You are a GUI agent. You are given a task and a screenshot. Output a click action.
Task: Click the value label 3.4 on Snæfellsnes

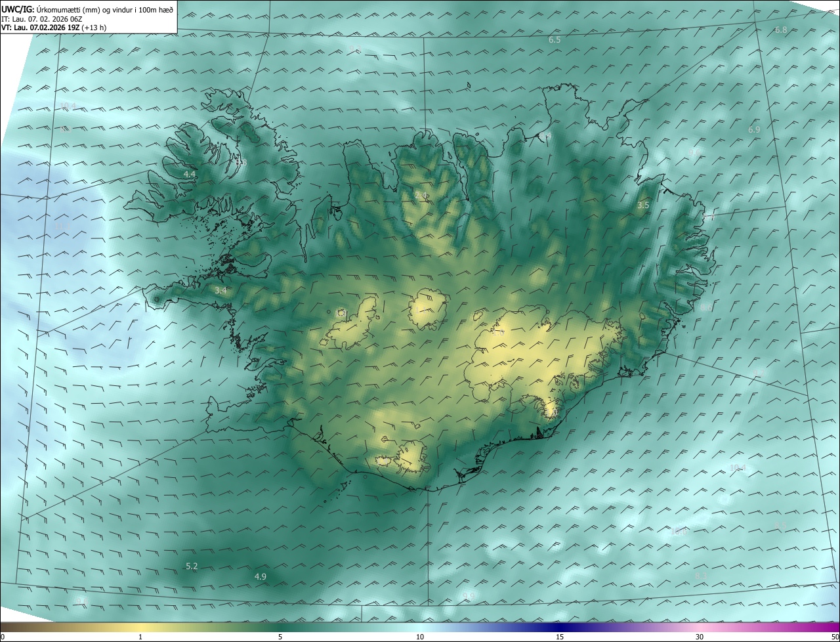[220, 290]
